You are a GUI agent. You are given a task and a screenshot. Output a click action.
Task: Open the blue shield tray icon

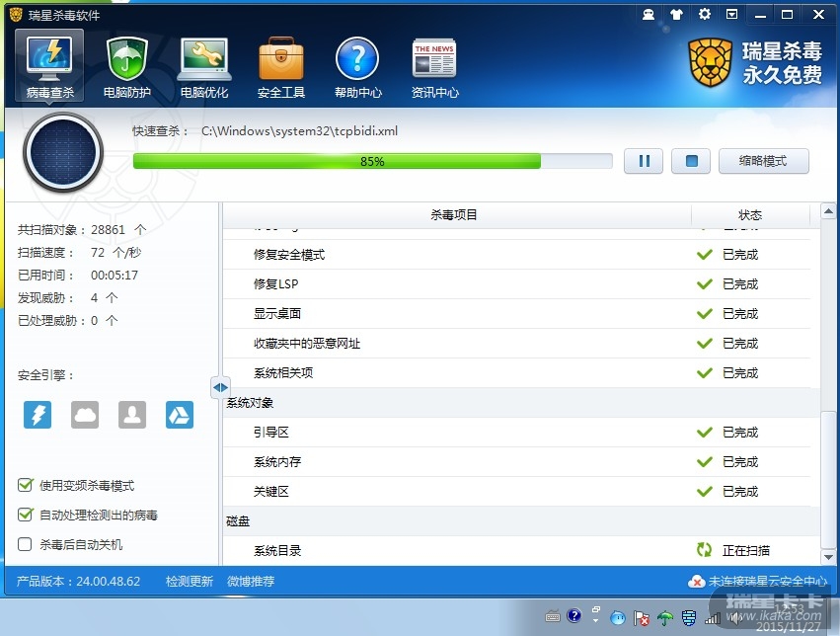click(689, 618)
